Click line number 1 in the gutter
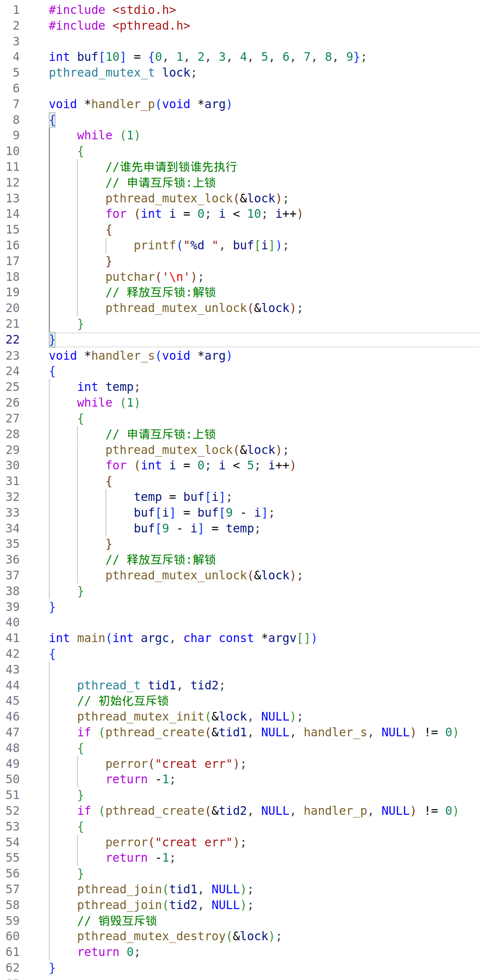The width and height of the screenshot is (479, 980). point(17,10)
